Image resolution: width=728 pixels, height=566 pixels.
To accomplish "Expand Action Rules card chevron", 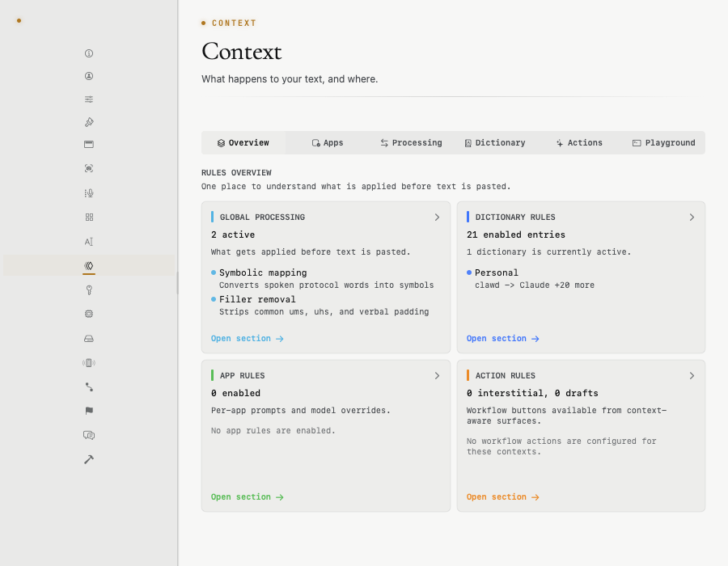I will click(x=692, y=376).
